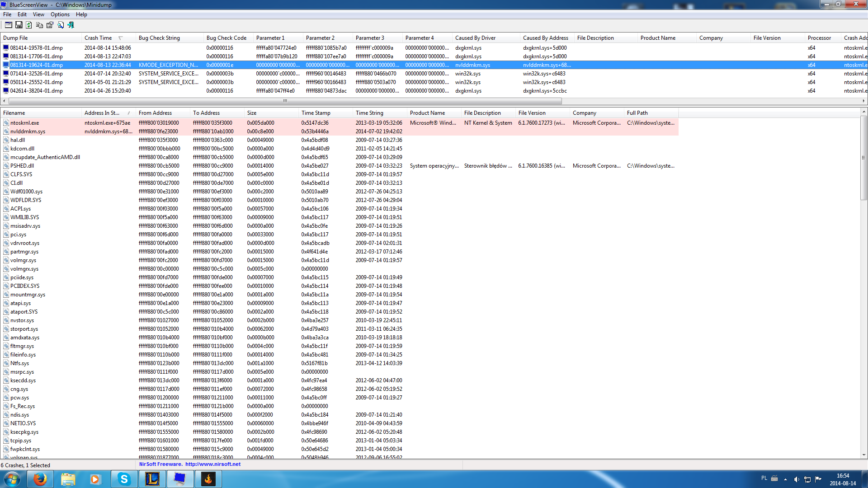The height and width of the screenshot is (488, 868).
Task: Click the highlighted 081314-19624-01.dmp row
Action: (434, 65)
